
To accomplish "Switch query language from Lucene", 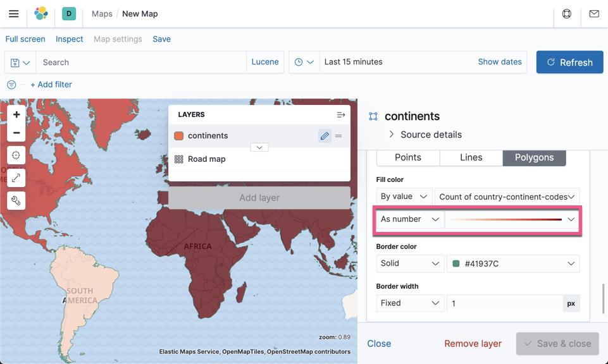I will (x=265, y=62).
